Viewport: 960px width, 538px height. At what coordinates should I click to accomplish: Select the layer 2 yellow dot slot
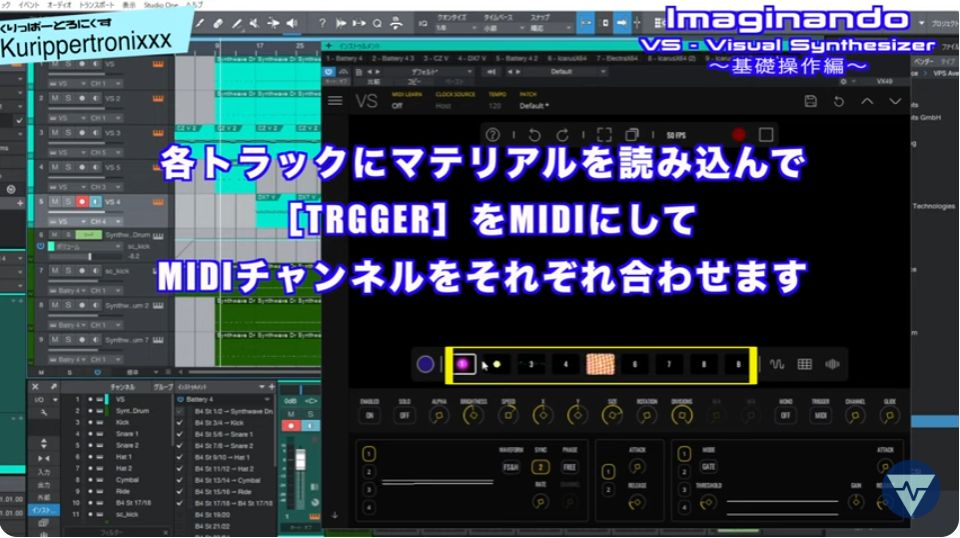coord(497,364)
